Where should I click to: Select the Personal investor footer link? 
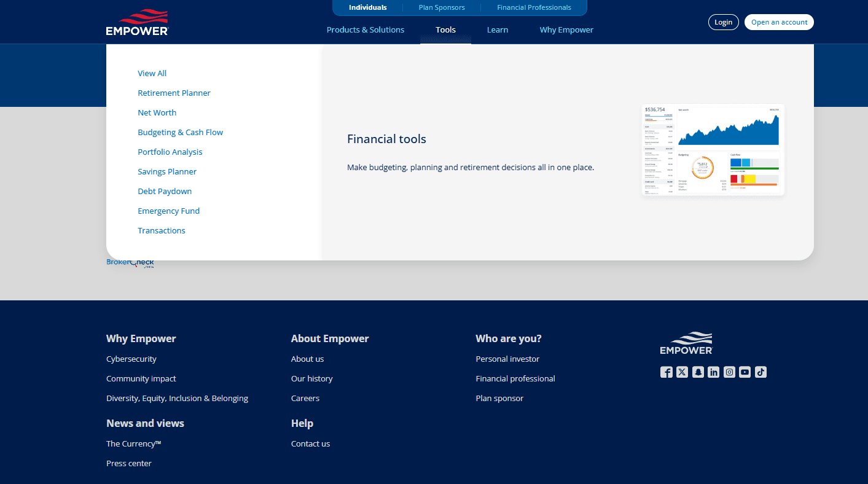click(507, 359)
